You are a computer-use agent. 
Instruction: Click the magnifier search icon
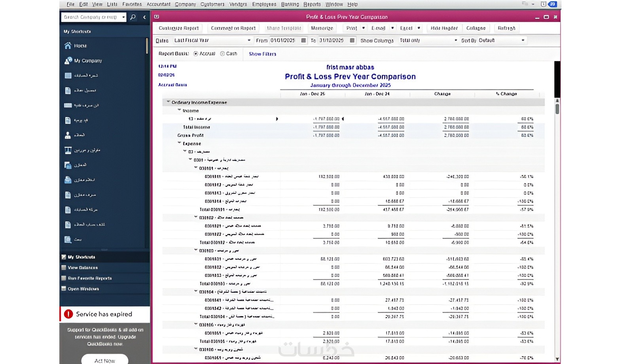(133, 17)
